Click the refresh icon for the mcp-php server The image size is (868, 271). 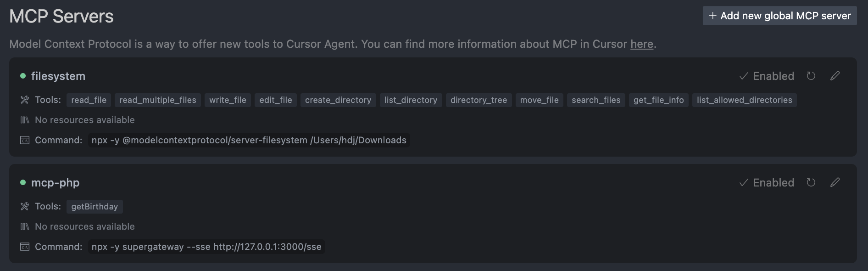point(811,182)
